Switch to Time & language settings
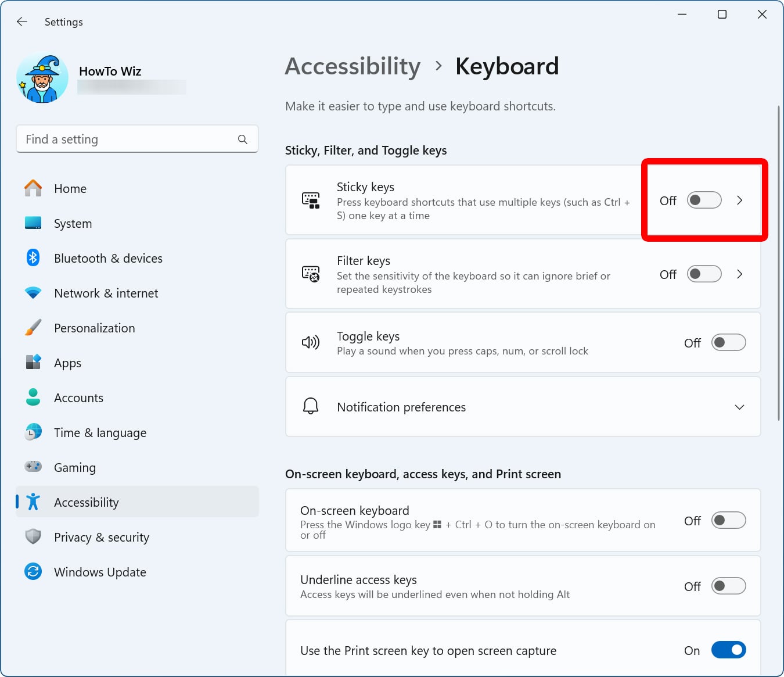 (100, 432)
